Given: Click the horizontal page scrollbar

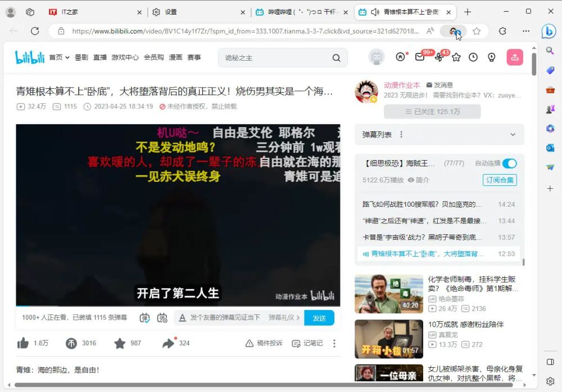Looking at the screenshot, I should point(264,385).
